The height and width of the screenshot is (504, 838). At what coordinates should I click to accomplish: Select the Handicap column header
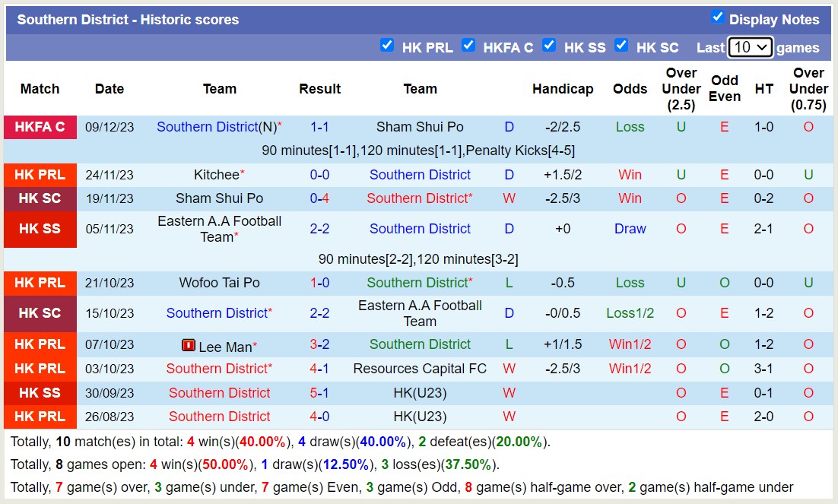(x=563, y=89)
